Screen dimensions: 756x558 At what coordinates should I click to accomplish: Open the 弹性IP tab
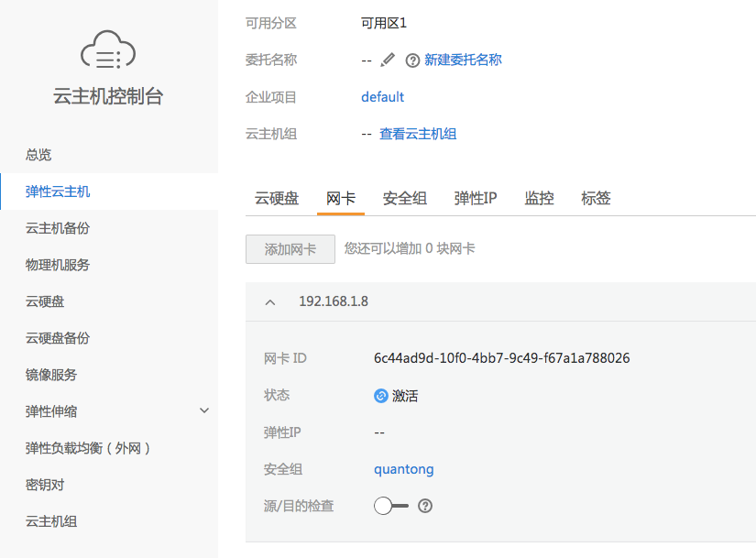coord(476,198)
